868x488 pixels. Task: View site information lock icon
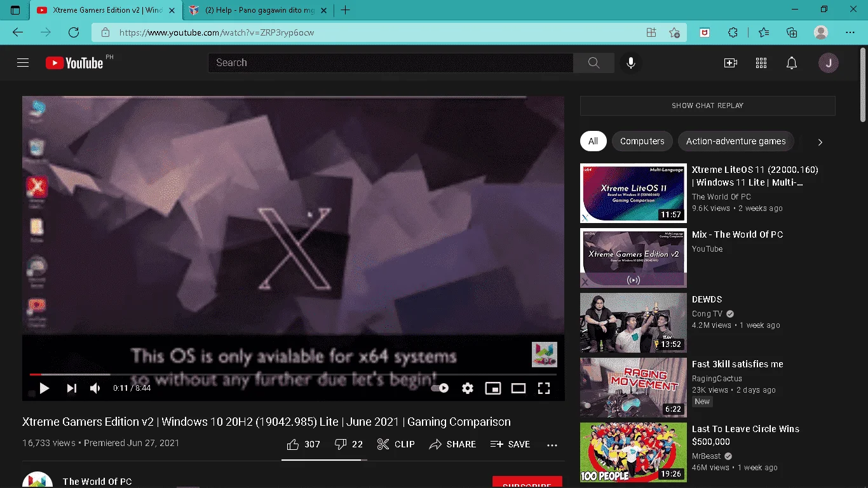pos(105,32)
